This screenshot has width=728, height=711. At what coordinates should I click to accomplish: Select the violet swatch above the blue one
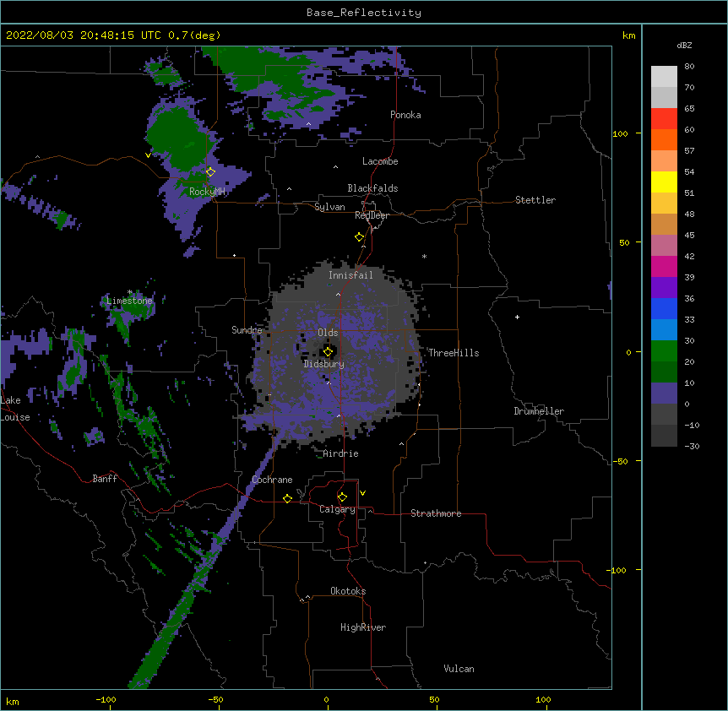pos(664,287)
